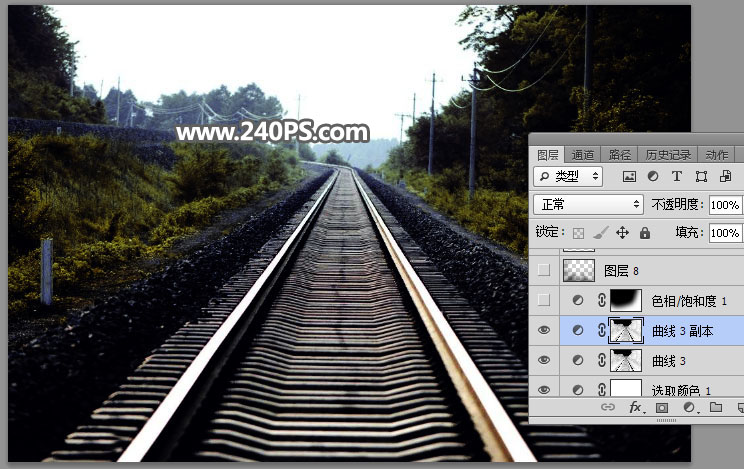Viewport: 744px width, 469px height.
Task: Add a layer mask
Action: 662,408
